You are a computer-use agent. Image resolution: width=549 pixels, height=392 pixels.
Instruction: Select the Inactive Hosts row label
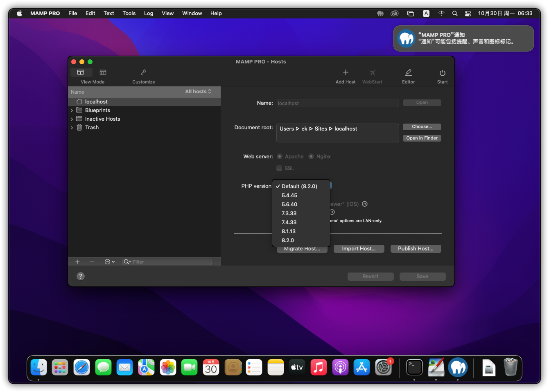pyautogui.click(x=103, y=119)
